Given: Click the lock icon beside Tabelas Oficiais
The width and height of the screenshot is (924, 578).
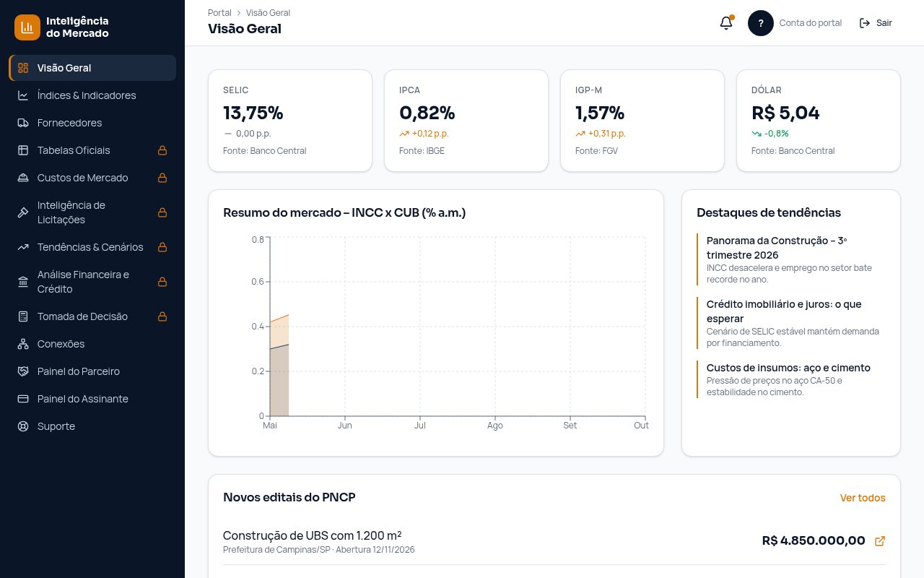Looking at the screenshot, I should click(162, 150).
